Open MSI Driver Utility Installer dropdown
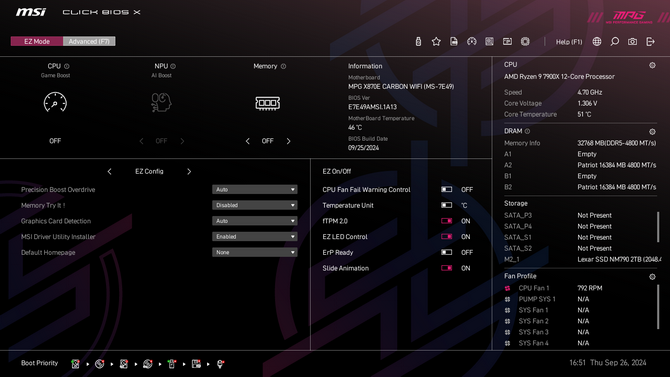The width and height of the screenshot is (670, 377). (x=255, y=236)
